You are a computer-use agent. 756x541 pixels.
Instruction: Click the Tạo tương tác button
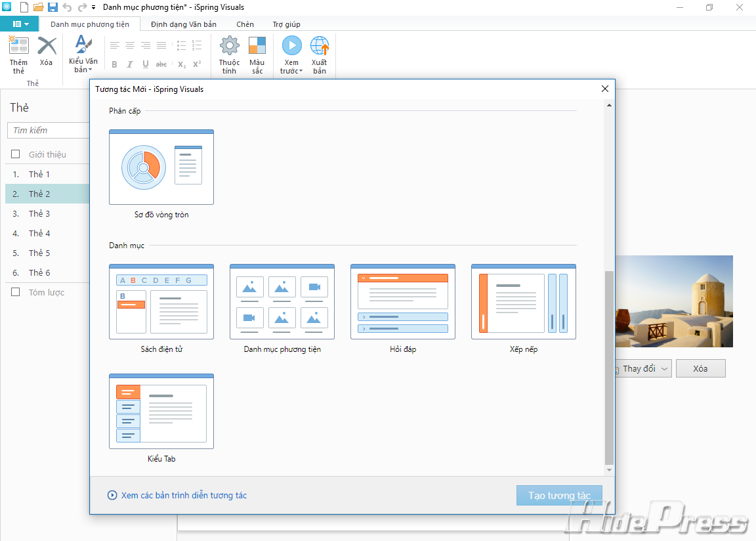pos(559,496)
